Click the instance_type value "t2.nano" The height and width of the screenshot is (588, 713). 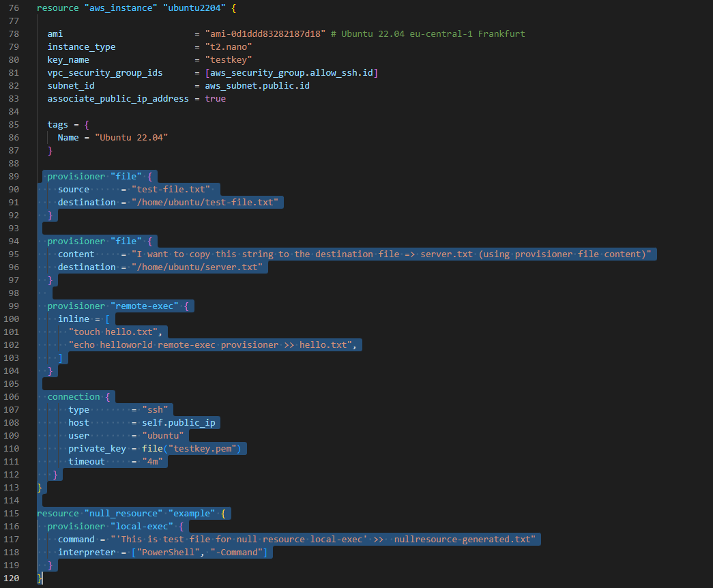pos(229,47)
